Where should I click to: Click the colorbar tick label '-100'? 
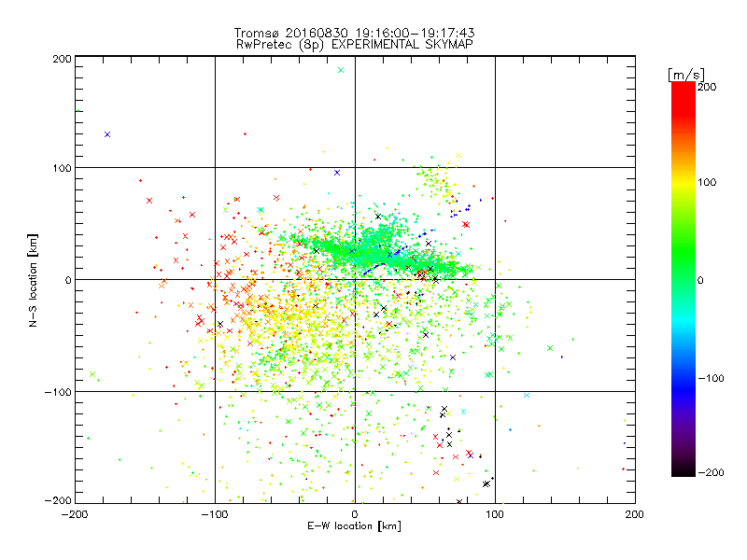pos(711,378)
